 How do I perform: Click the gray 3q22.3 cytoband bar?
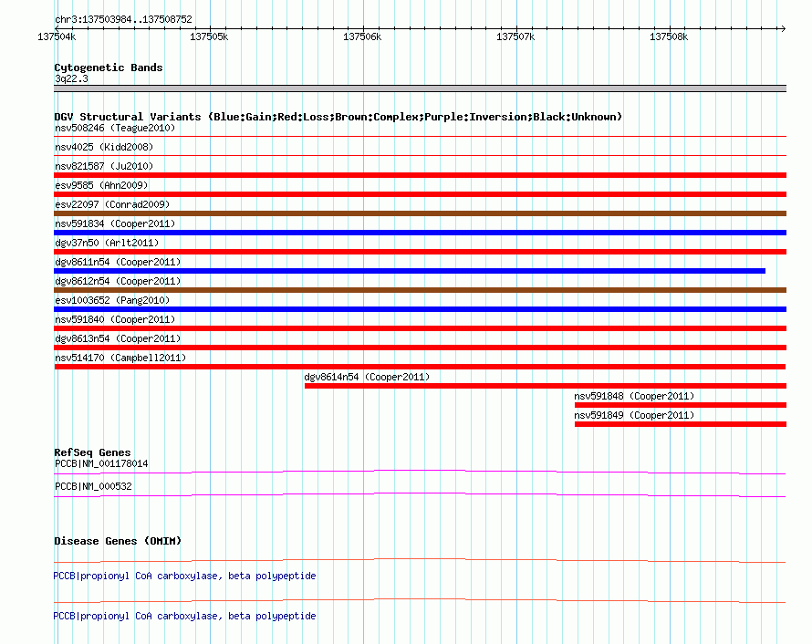(420, 88)
